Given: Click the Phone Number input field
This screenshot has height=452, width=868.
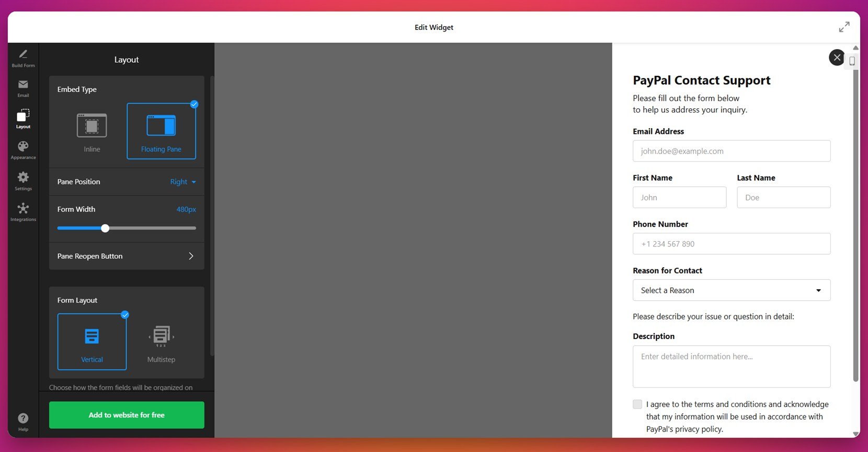Looking at the screenshot, I should 732,244.
